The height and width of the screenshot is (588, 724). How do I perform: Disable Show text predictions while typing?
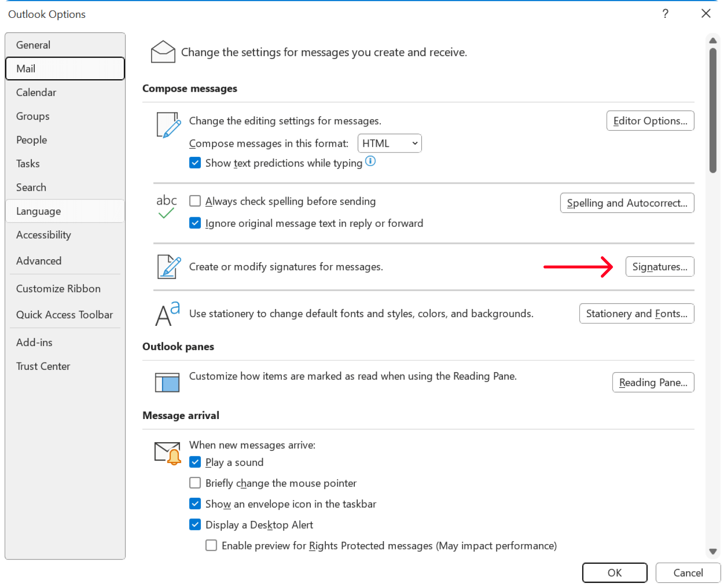(195, 163)
